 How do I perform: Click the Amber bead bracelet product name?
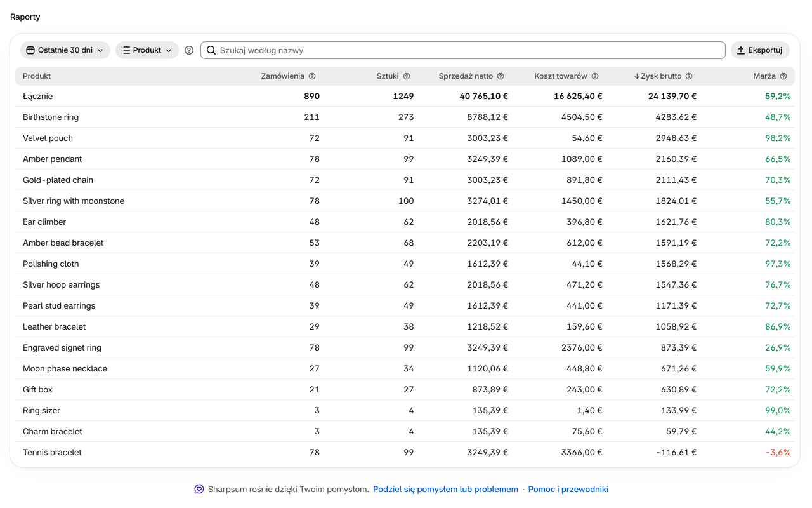click(x=63, y=243)
